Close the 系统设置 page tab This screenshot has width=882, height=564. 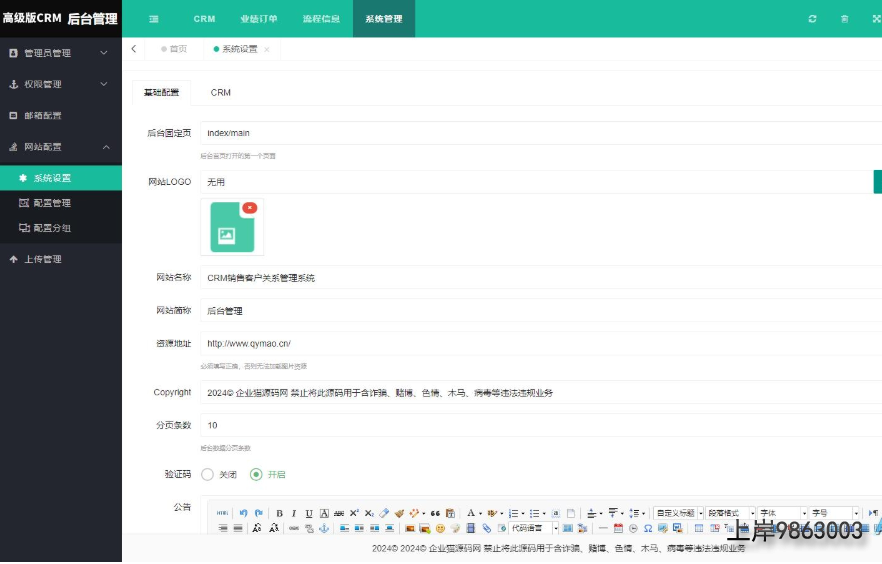(x=267, y=49)
